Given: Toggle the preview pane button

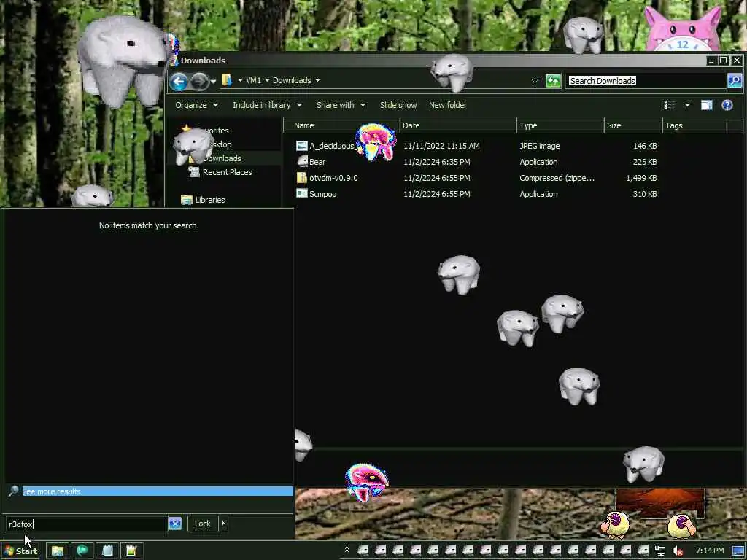Looking at the screenshot, I should (706, 105).
